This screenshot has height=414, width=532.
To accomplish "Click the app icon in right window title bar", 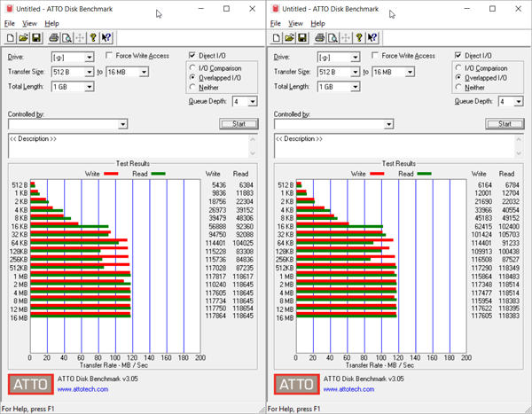I will (x=276, y=9).
